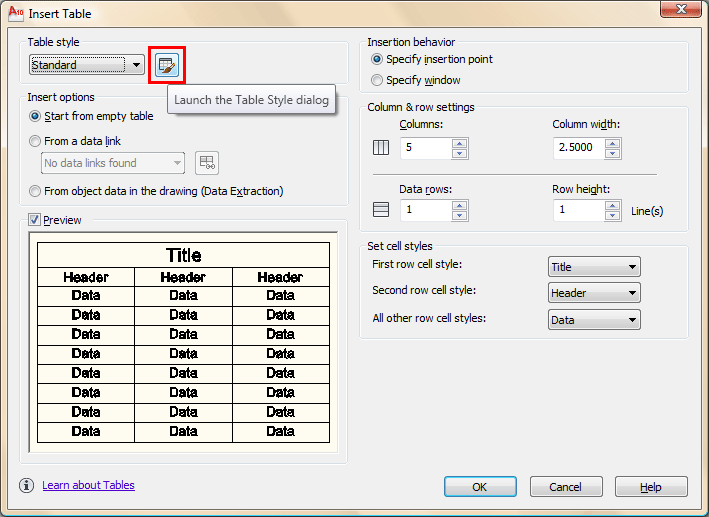Click the data link manager icon

coord(206,163)
